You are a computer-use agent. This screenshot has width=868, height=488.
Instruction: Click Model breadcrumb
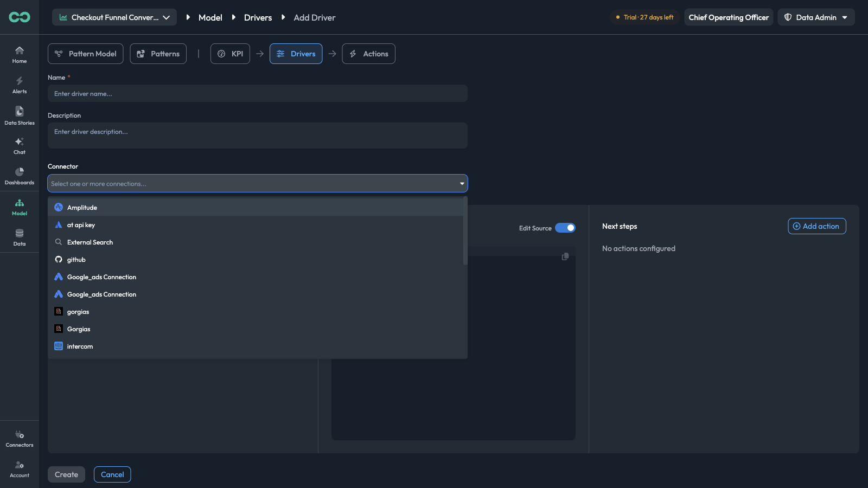point(210,17)
